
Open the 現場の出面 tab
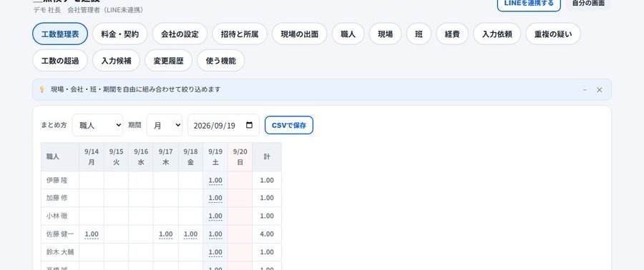tap(299, 34)
